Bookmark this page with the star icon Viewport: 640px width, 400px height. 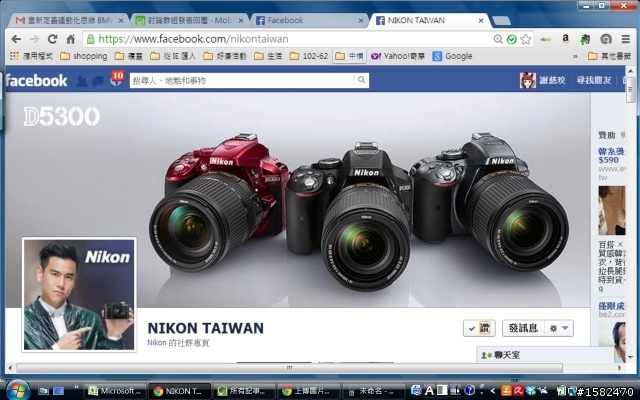coord(526,39)
